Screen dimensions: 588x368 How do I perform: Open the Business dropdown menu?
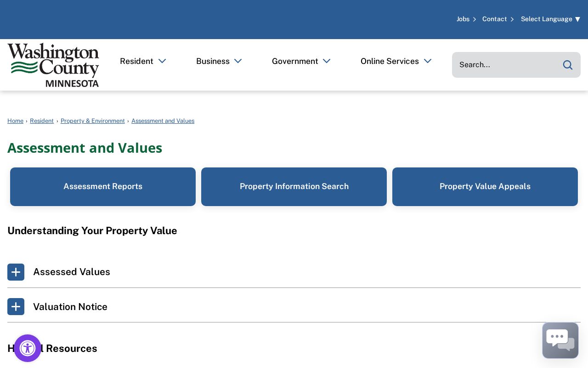click(x=219, y=61)
